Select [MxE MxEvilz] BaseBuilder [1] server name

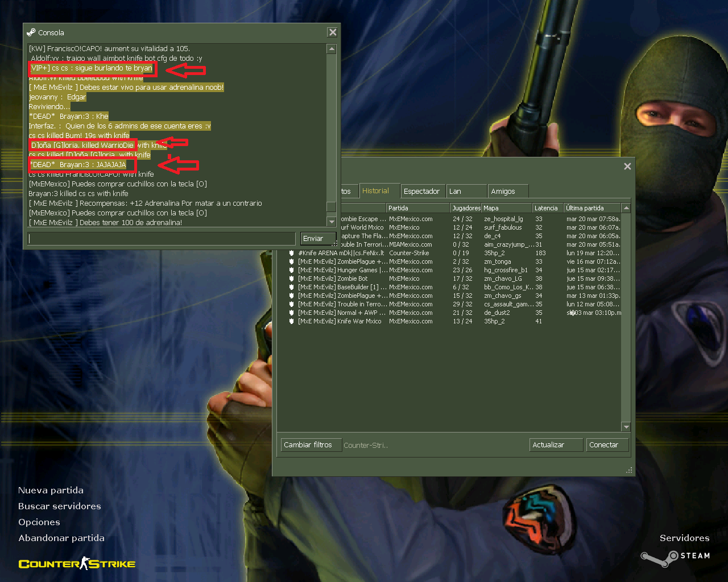click(x=342, y=287)
